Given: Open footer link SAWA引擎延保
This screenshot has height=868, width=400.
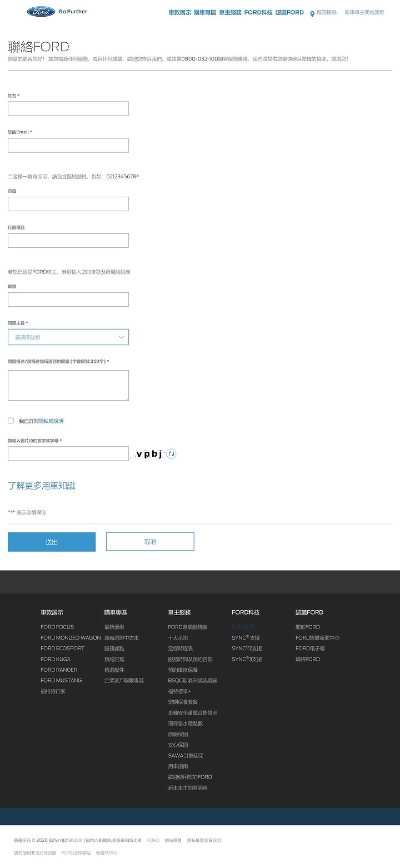Looking at the screenshot, I should pyautogui.click(x=186, y=755).
